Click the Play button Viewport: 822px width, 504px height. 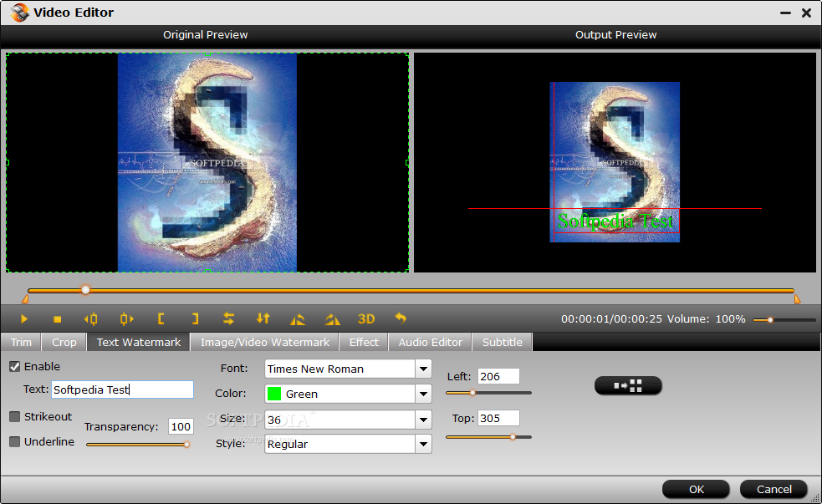(23, 318)
